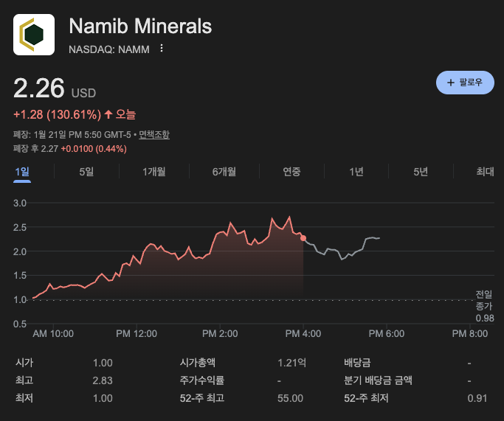Click the PM 4:00 axis label

(303, 334)
